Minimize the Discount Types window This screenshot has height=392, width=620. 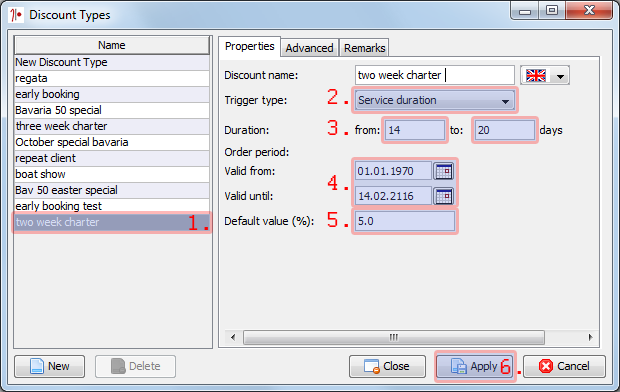point(525,10)
